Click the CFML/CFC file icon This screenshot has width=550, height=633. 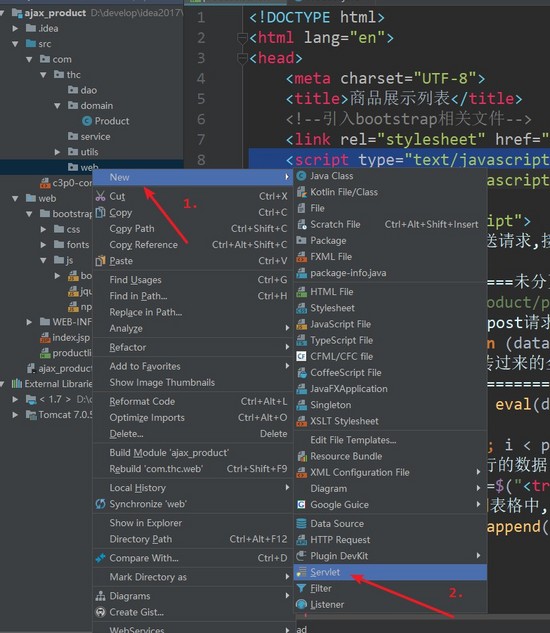(301, 356)
